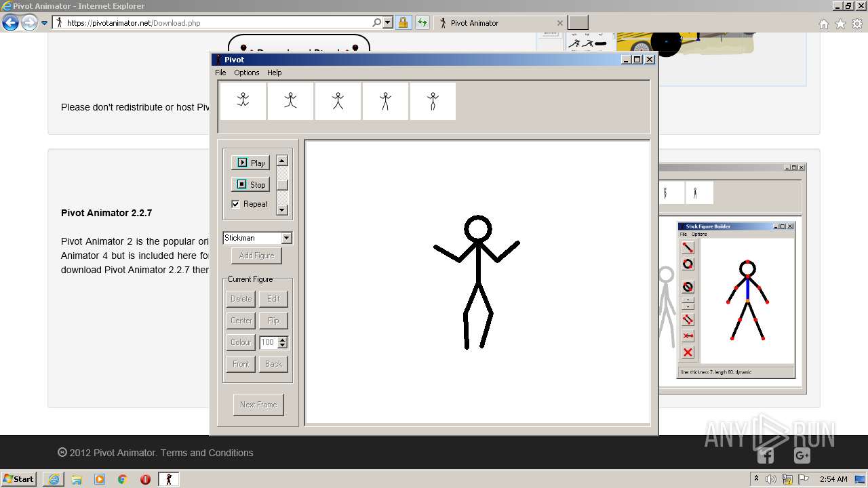Click the Favorites star icon
Viewport: 868px width, 488px height.
pos(840,24)
